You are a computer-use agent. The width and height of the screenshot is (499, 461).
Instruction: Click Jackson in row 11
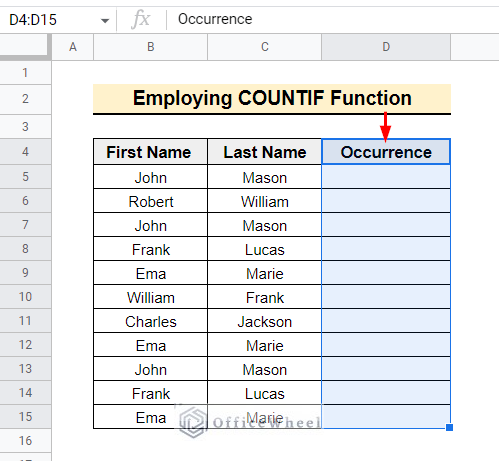[x=264, y=321]
